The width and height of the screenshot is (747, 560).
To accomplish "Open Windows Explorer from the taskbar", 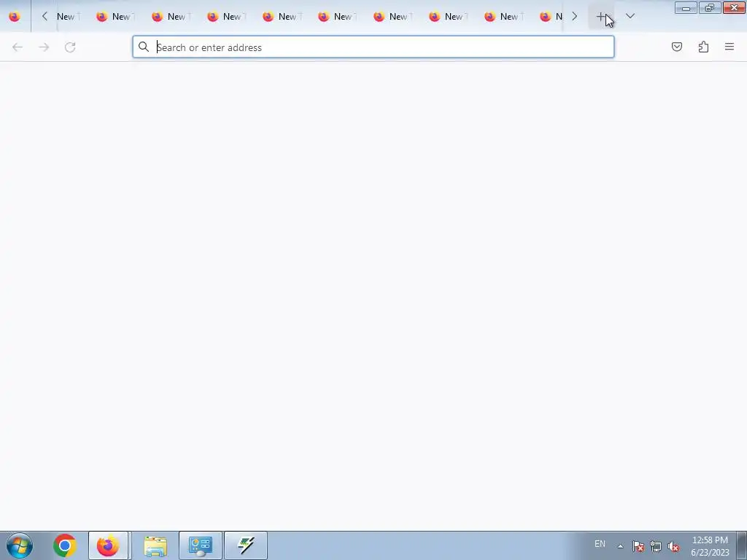I will click(155, 545).
